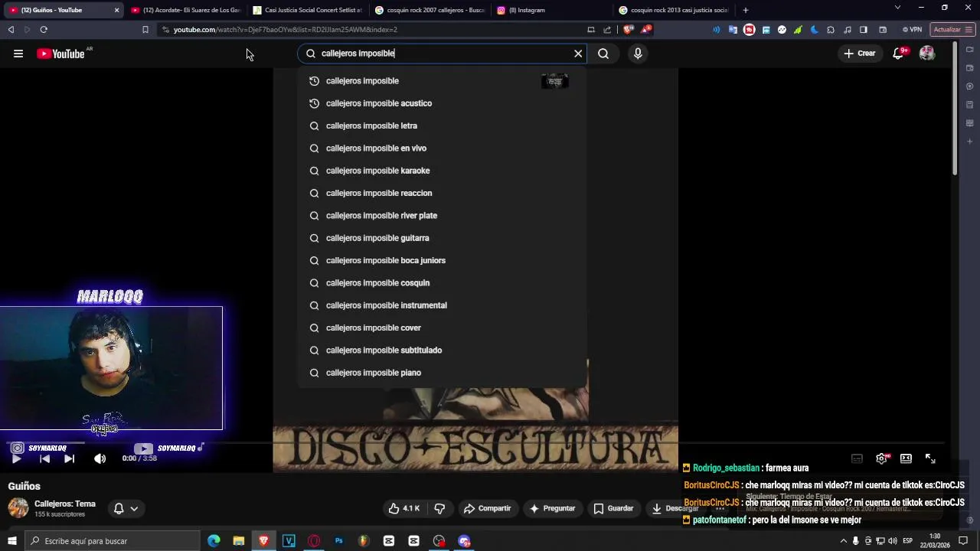Click inside the YouTube search field
The height and width of the screenshot is (551, 980).
[x=440, y=54]
